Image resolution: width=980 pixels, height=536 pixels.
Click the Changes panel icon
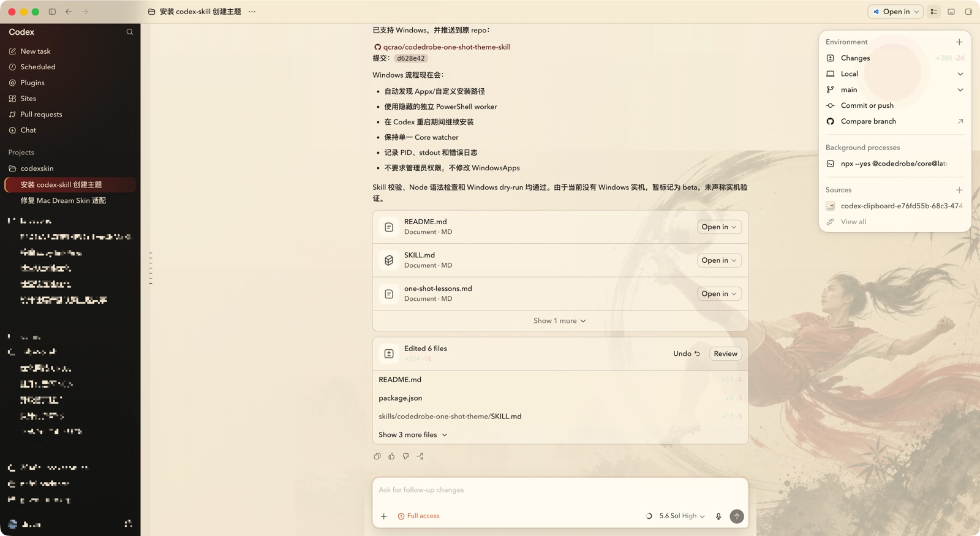(x=831, y=58)
